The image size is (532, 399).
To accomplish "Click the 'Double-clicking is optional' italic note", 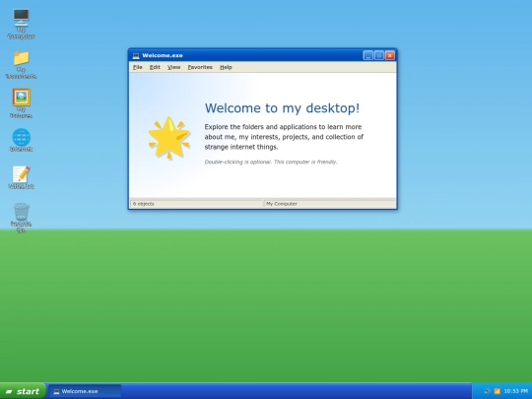I will click(271, 162).
